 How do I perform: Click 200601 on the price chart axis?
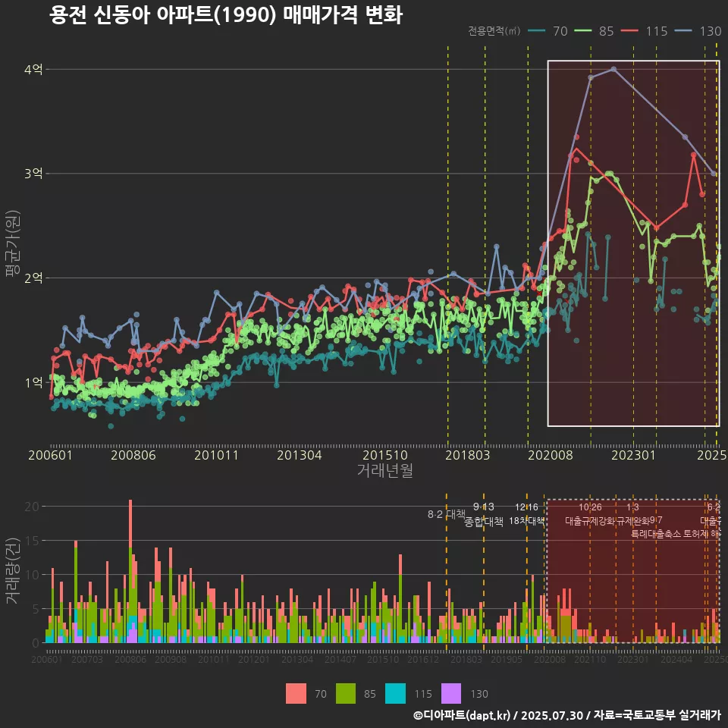(50, 455)
